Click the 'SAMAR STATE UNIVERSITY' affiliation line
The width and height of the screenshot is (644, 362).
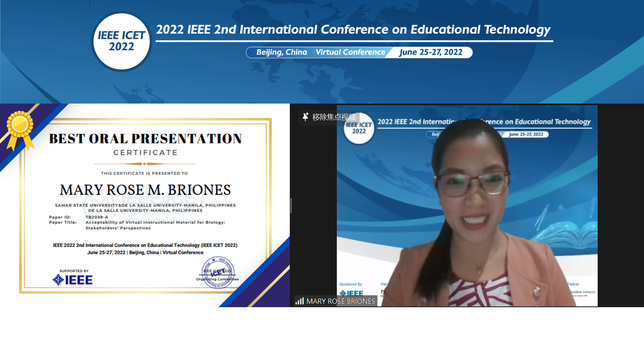(145, 205)
